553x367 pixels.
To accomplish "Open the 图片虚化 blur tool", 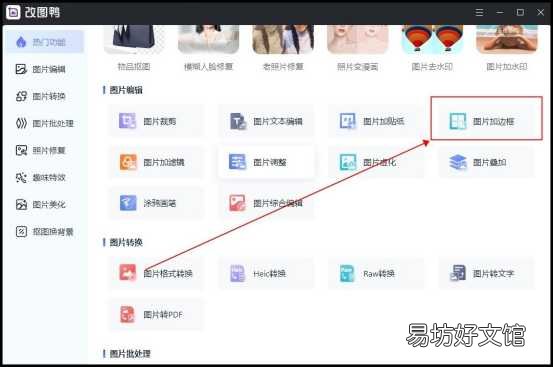I will (376, 162).
